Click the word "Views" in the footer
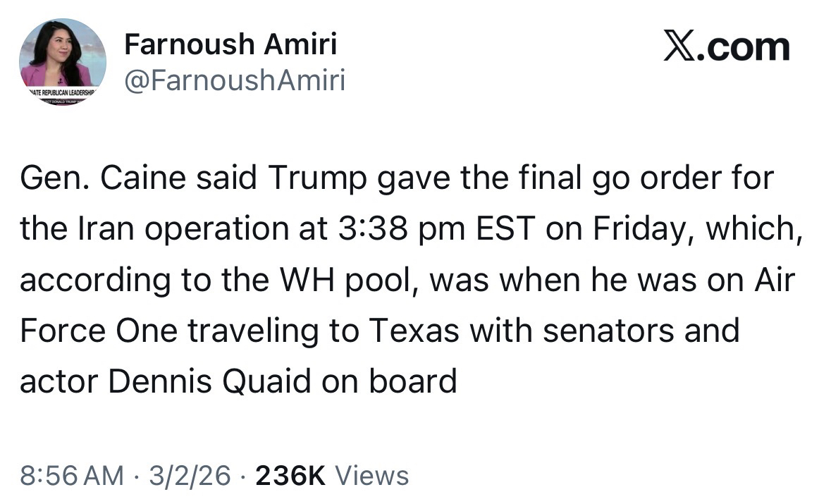 click(371, 475)
